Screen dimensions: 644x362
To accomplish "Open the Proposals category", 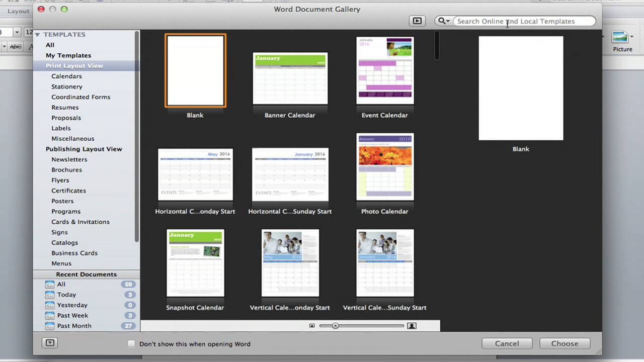I will [66, 118].
